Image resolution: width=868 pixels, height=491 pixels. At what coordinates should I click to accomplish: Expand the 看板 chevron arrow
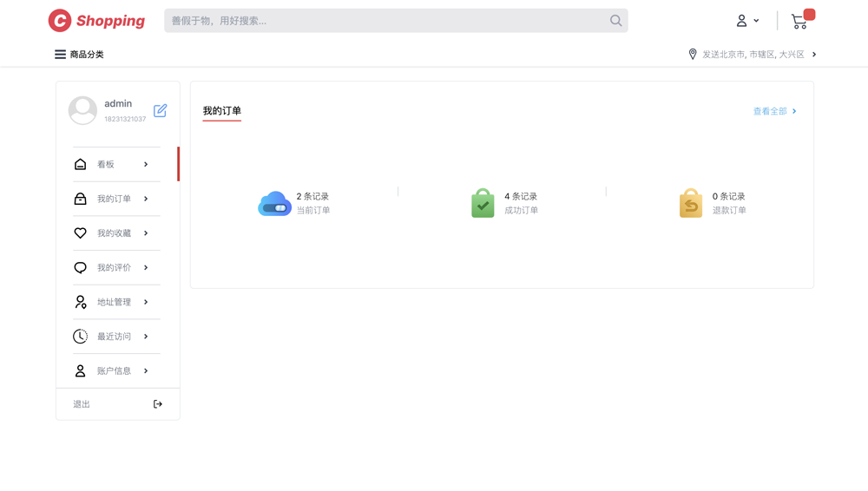click(146, 164)
